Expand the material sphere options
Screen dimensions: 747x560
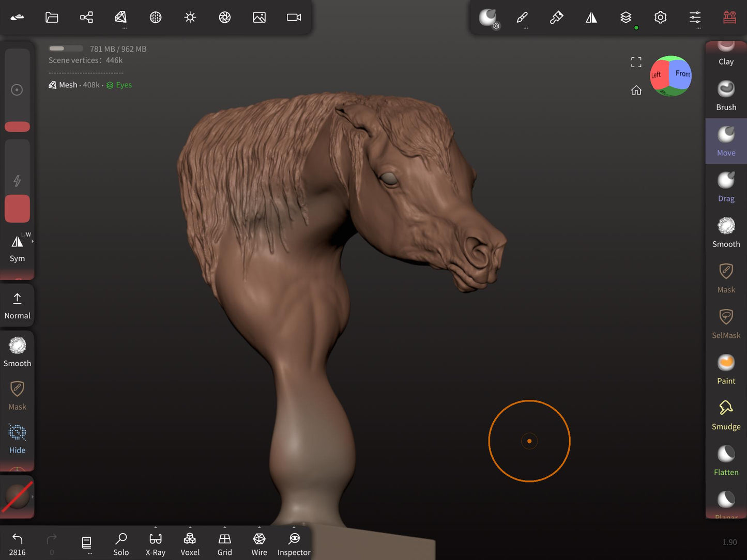[32, 497]
